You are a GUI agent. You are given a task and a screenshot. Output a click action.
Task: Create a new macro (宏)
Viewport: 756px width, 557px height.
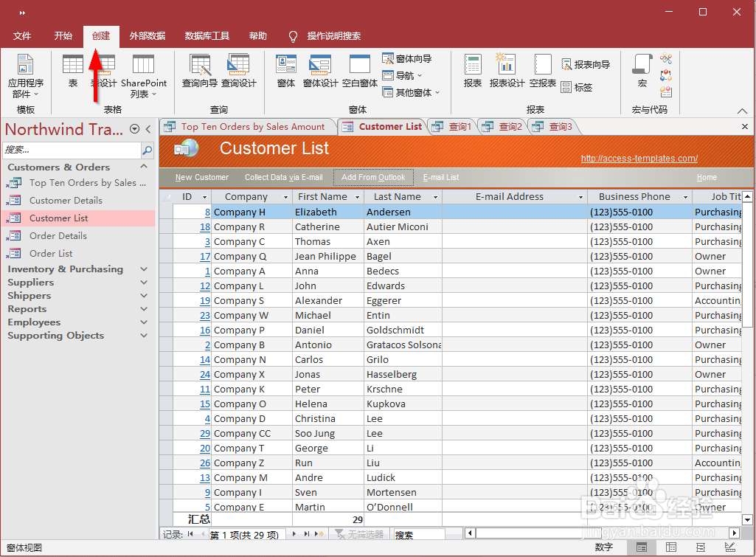[x=642, y=71]
